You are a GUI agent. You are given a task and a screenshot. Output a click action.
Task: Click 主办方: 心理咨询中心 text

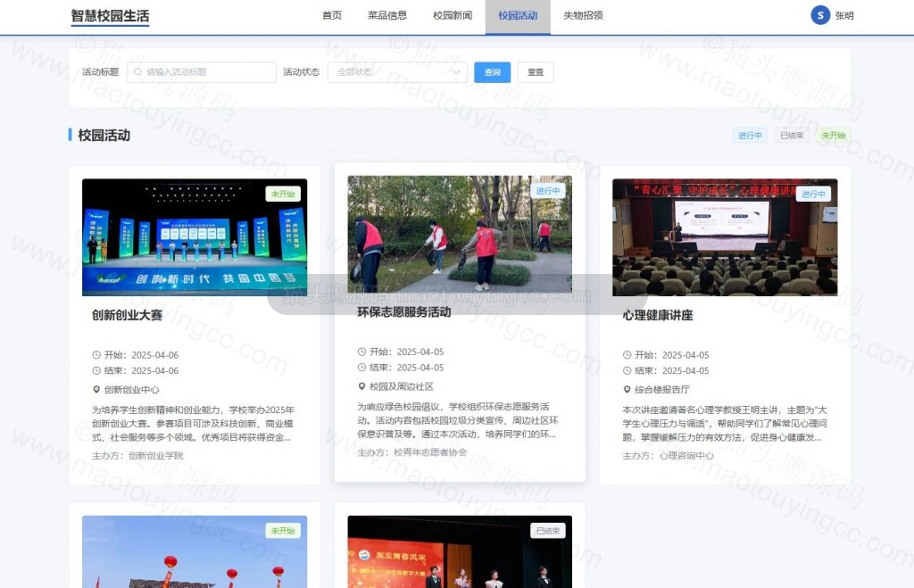(668, 456)
